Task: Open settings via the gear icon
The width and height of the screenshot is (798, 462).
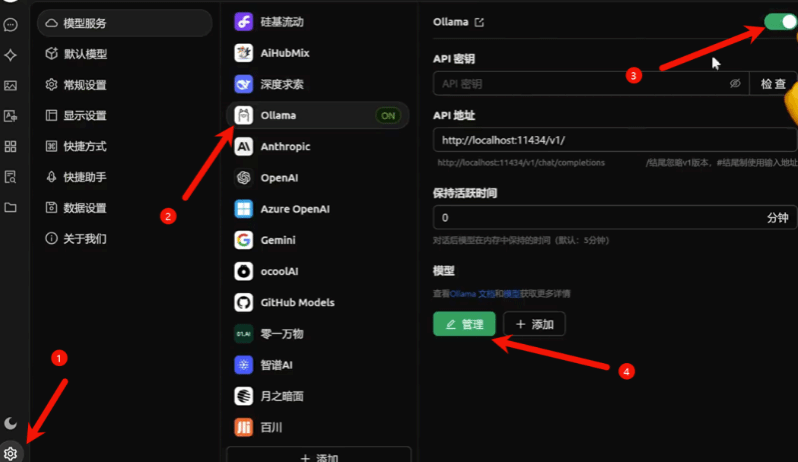Action: [10, 453]
